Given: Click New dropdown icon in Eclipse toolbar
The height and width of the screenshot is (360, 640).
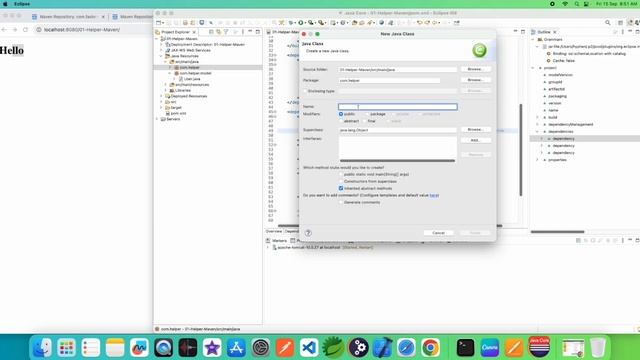Looking at the screenshot, I should coord(160,23).
